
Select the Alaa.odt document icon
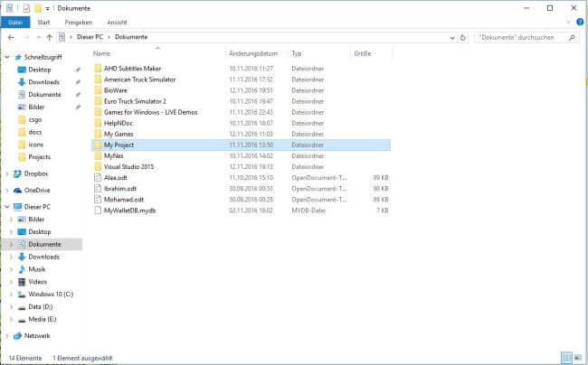tap(98, 177)
